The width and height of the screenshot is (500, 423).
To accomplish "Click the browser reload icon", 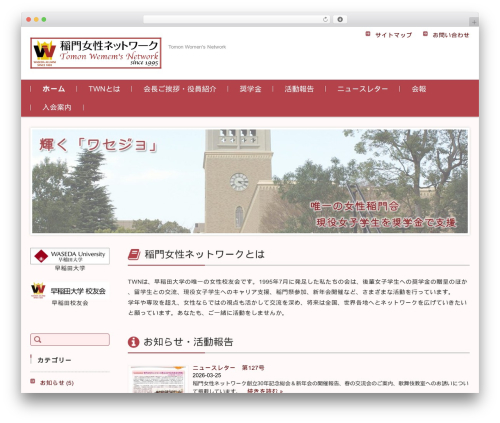I will [x=325, y=20].
